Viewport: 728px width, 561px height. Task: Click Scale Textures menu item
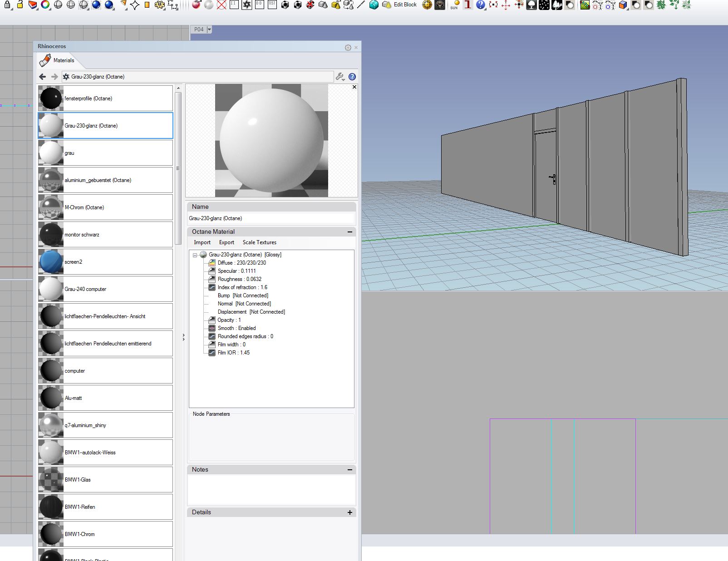pyautogui.click(x=260, y=242)
